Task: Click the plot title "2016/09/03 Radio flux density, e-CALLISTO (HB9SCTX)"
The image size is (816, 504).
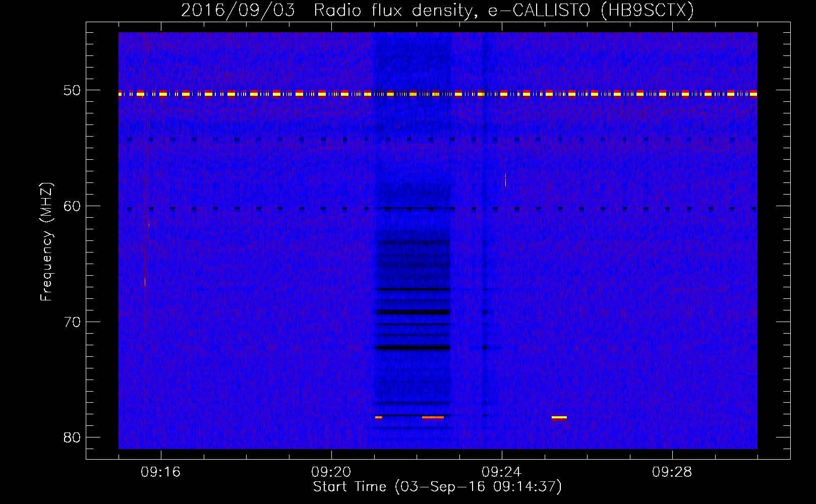Action: (437, 10)
